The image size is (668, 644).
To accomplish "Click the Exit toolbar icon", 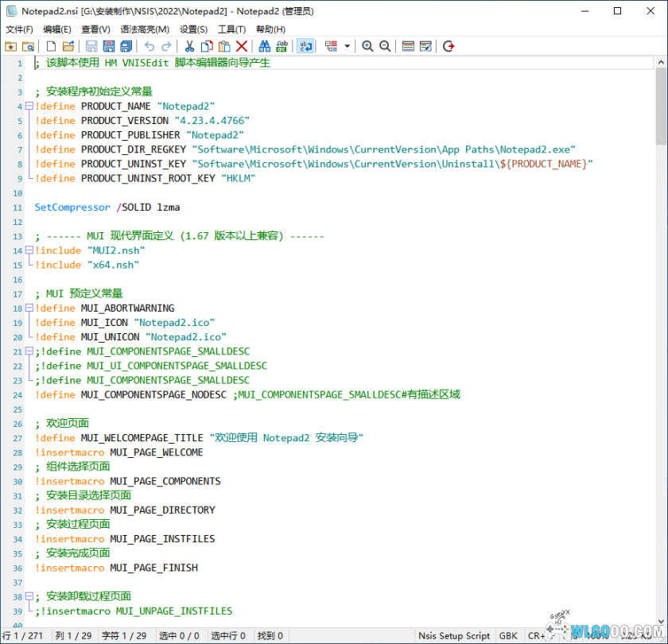I will coord(448,46).
